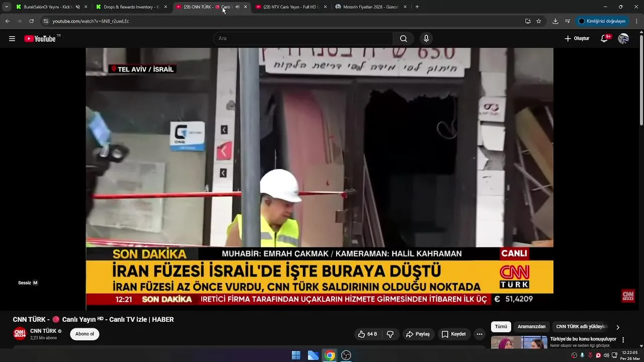
Task: Open file manager app on the taskbar
Action: (313, 355)
